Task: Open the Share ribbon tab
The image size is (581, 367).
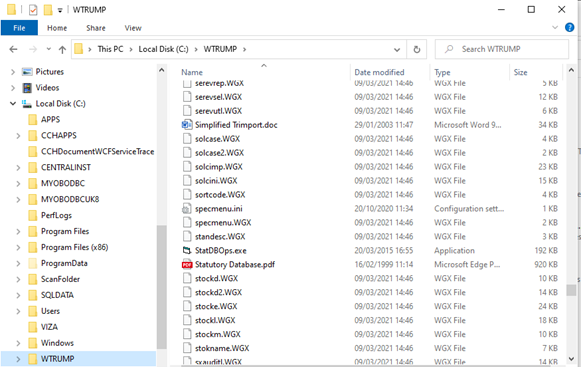Action: (96, 28)
